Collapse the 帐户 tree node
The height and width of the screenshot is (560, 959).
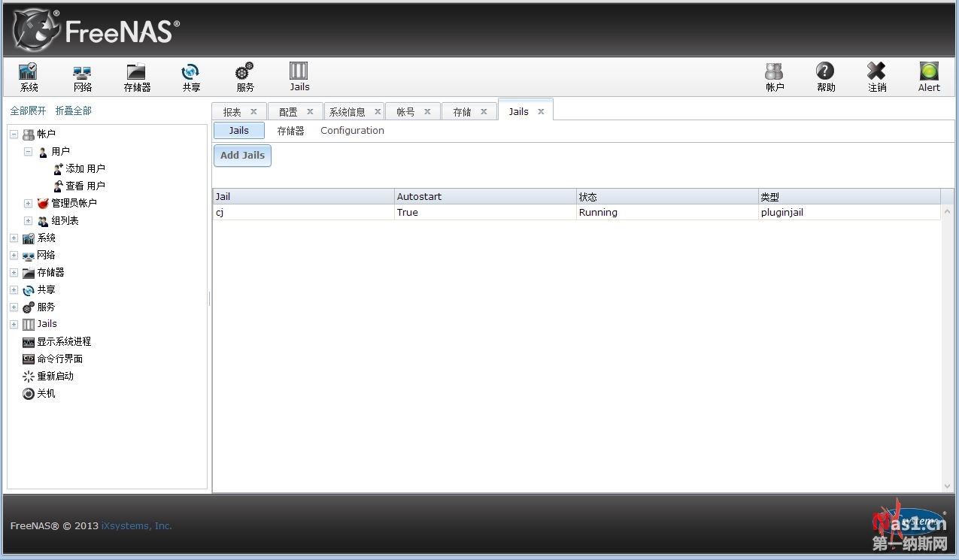[x=14, y=135]
